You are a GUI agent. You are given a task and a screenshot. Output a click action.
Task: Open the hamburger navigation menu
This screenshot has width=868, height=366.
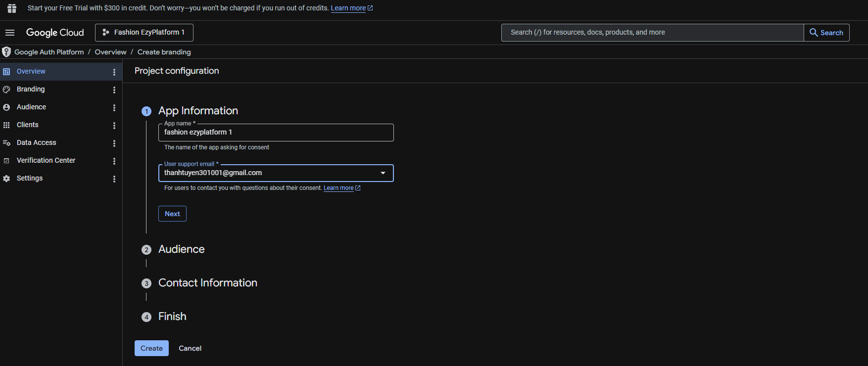pyautogui.click(x=10, y=33)
